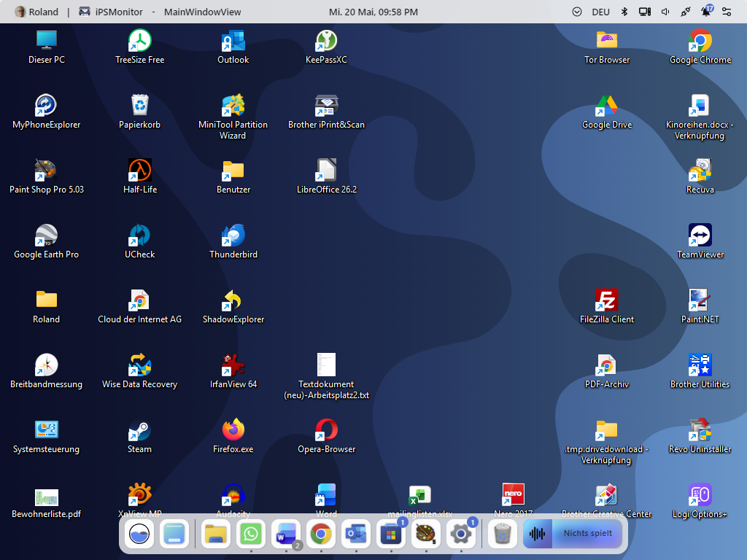Select the Half-Life desktop icon
Viewport: 747px width, 560px height.
click(x=139, y=176)
